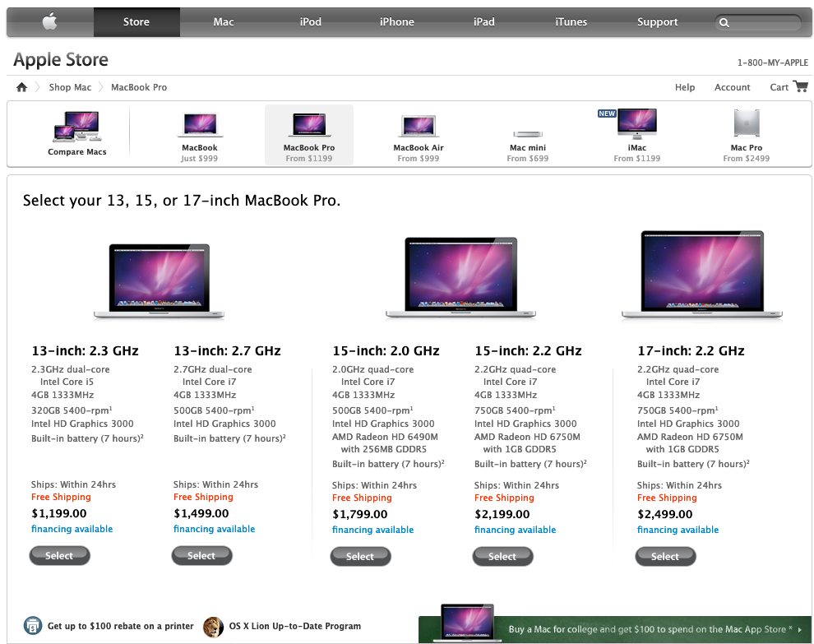This screenshot has width=814, height=644.
Task: Click Shop Mac breadcrumb link
Action: (x=70, y=87)
